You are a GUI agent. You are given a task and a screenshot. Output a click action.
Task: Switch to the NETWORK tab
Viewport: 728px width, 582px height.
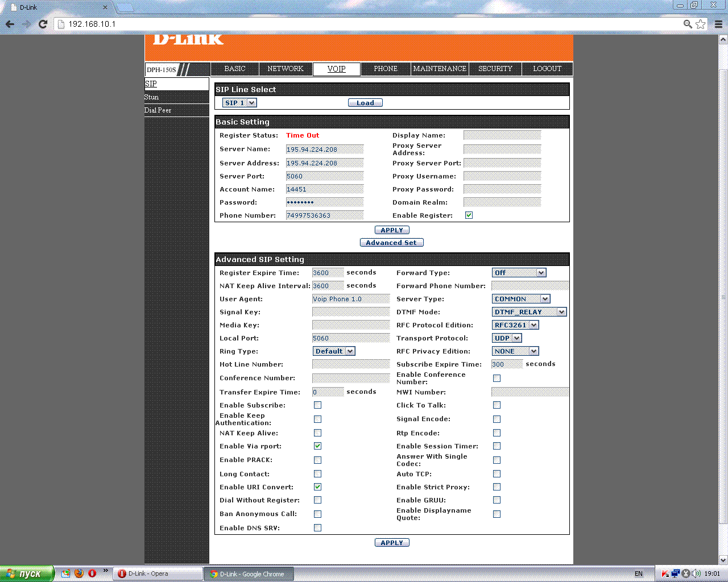[x=285, y=69]
